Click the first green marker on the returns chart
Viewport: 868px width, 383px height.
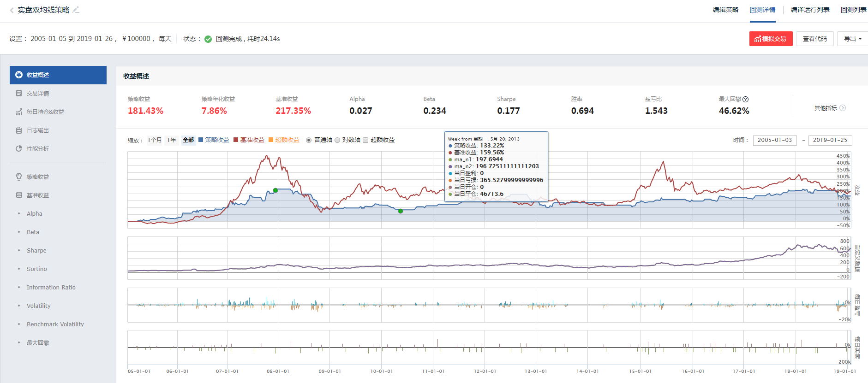275,190
